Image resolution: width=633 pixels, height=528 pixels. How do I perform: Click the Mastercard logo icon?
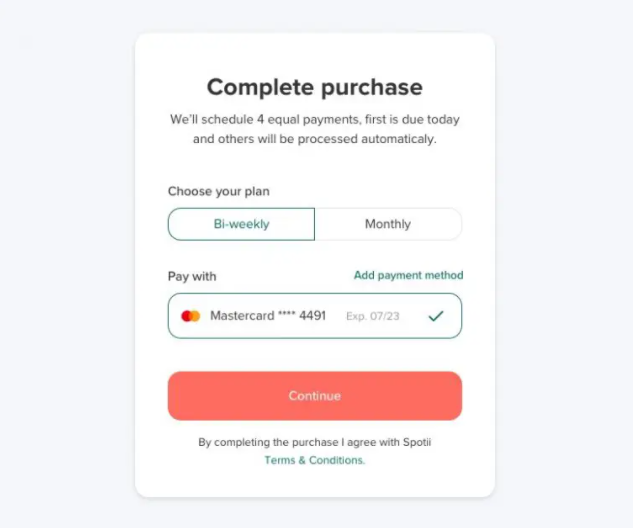click(191, 316)
